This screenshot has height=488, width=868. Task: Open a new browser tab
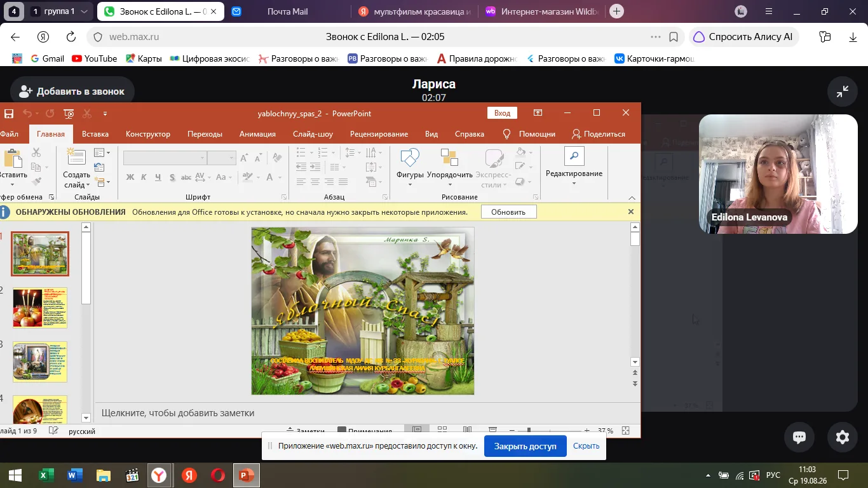616,11
